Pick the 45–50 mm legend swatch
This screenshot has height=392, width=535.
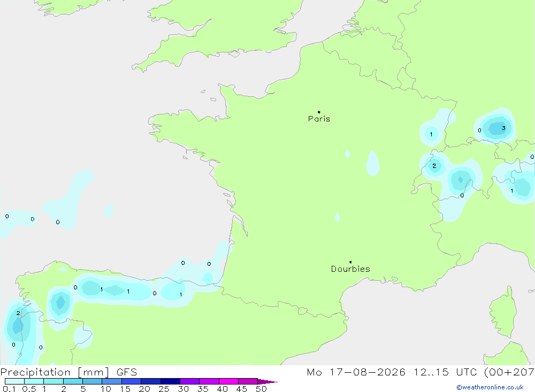248,381
